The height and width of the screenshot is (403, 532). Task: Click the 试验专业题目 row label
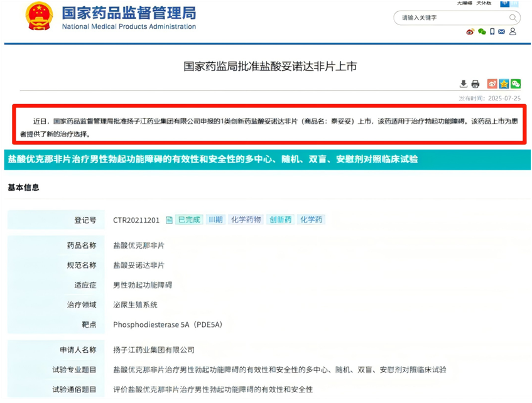click(74, 370)
